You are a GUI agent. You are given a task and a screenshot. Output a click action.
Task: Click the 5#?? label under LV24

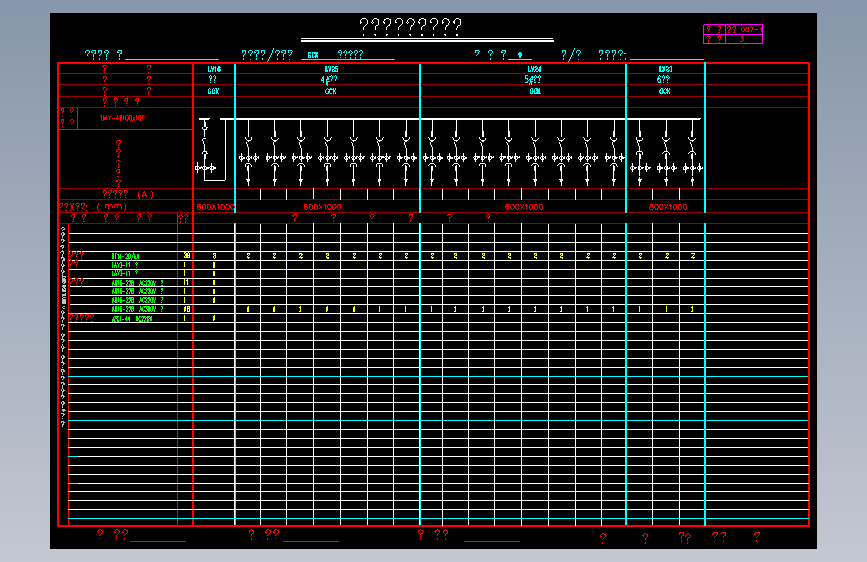coord(532,80)
